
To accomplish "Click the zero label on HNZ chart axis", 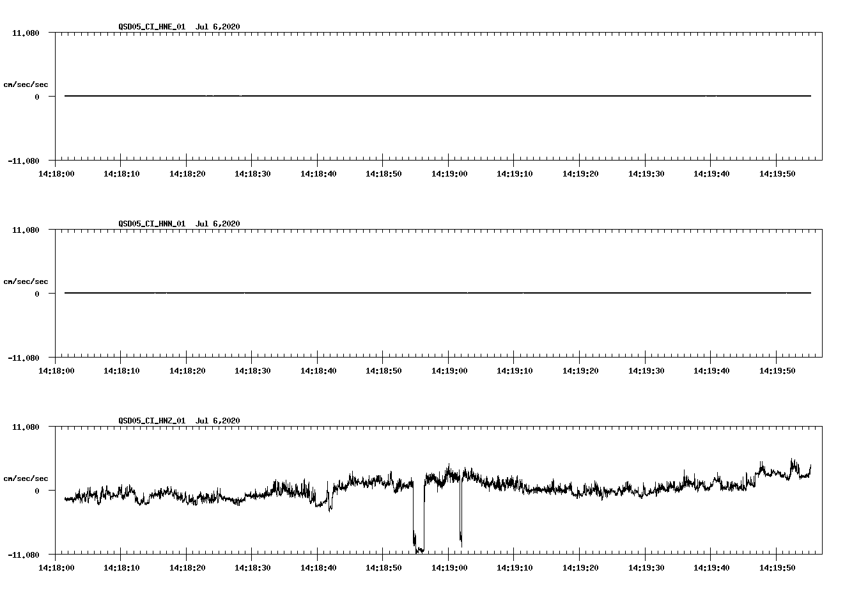I will [x=37, y=491].
